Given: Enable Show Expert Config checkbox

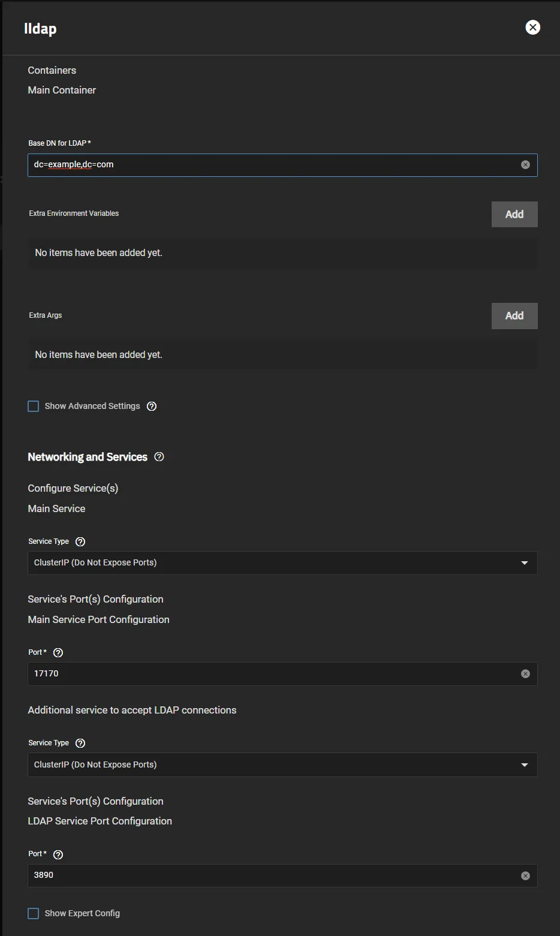Looking at the screenshot, I should (34, 913).
